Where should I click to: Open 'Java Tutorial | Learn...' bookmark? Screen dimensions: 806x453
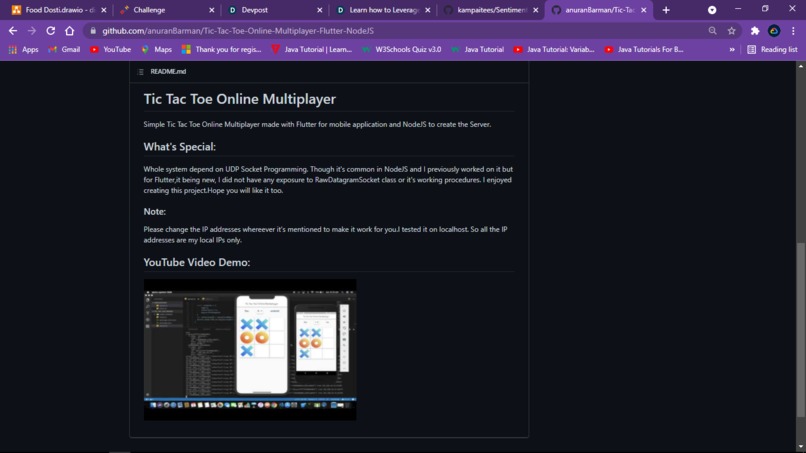312,49
